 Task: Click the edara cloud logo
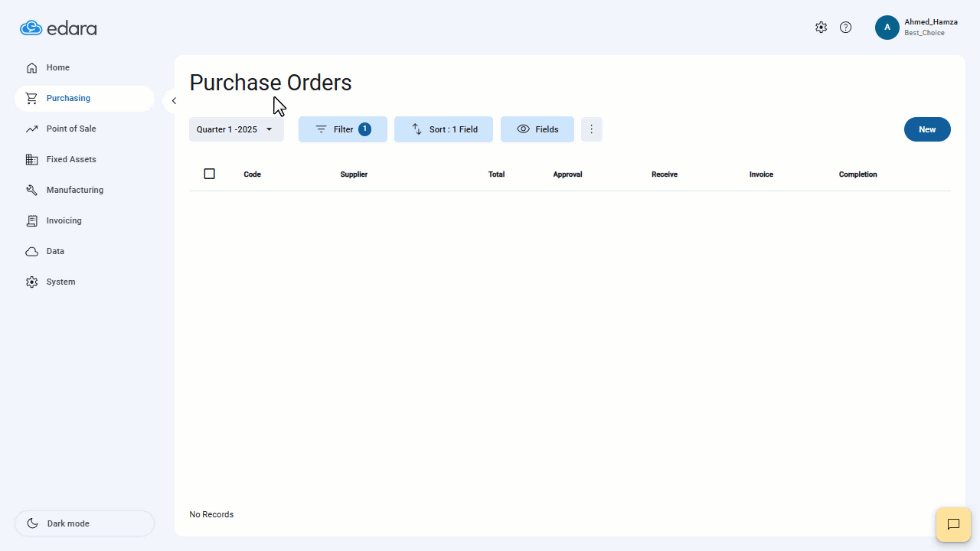click(x=58, y=28)
